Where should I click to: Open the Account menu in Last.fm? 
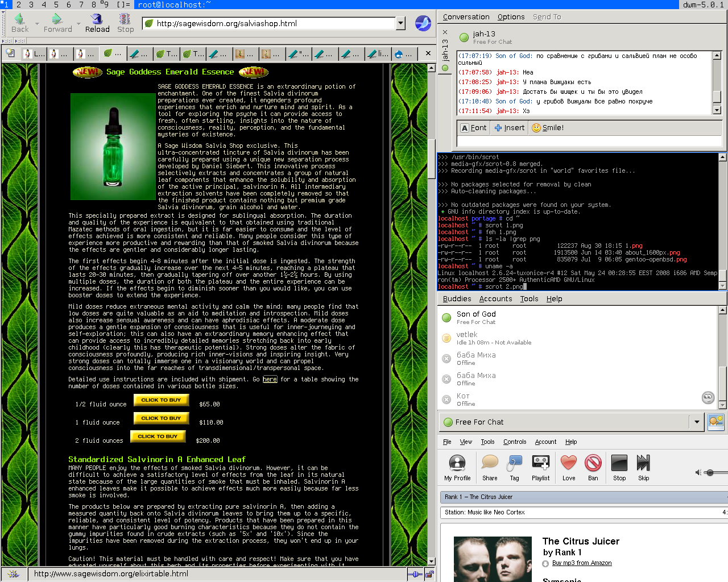tap(545, 442)
